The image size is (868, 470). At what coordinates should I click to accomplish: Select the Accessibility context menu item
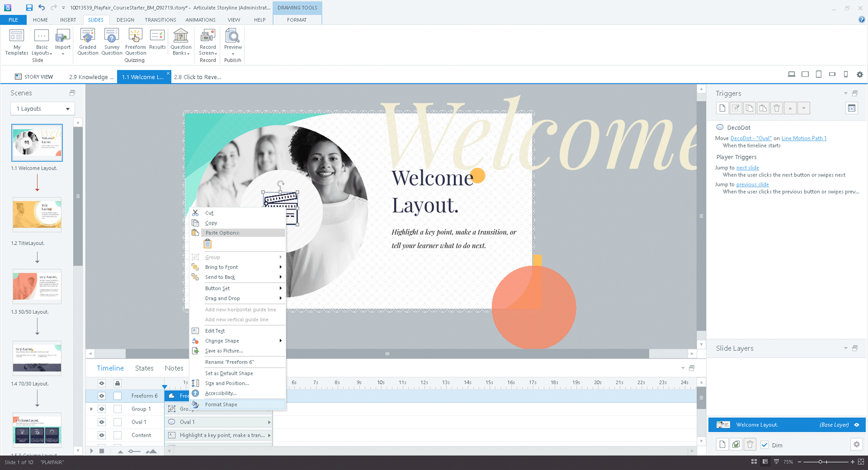tap(221, 393)
